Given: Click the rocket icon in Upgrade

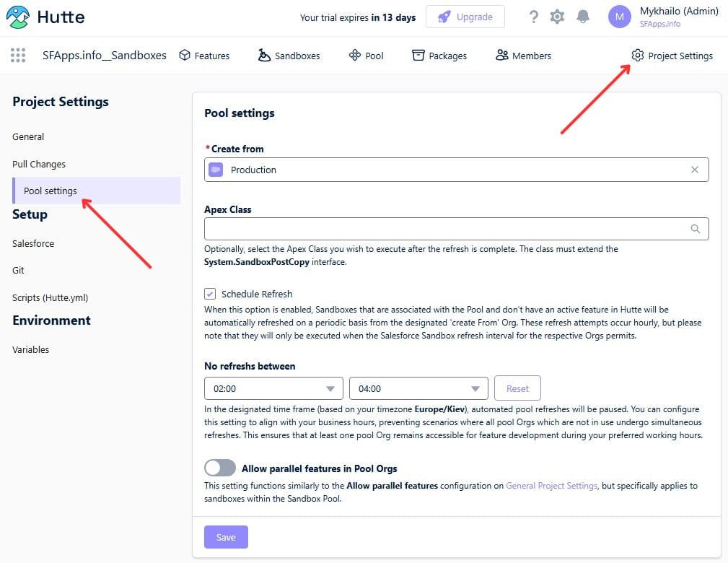Looking at the screenshot, I should pos(444,17).
